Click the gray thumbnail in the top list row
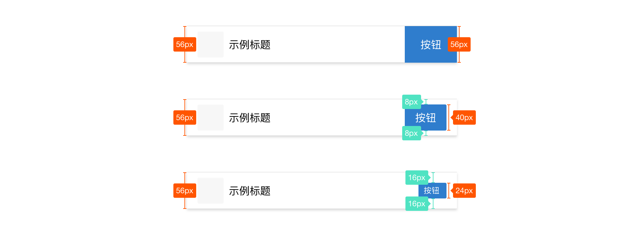The height and width of the screenshot is (235, 644). (211, 44)
